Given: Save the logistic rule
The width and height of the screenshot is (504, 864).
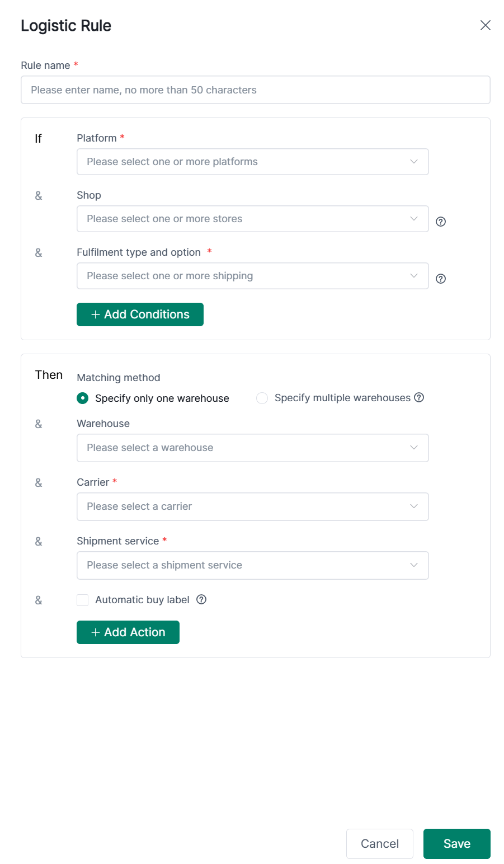Looking at the screenshot, I should point(456,844).
